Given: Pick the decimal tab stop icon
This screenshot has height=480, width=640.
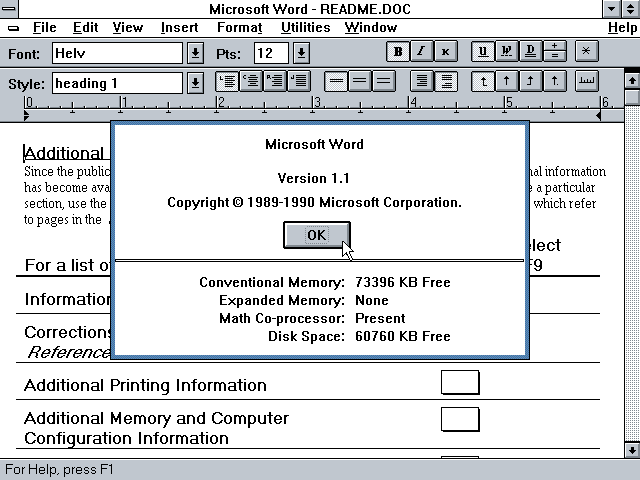Looking at the screenshot, I should point(554,81).
